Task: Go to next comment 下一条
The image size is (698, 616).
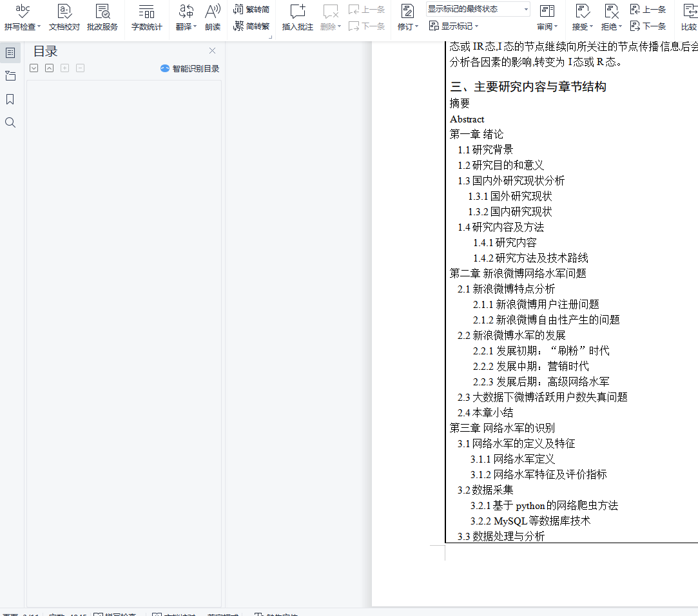Action: point(366,26)
